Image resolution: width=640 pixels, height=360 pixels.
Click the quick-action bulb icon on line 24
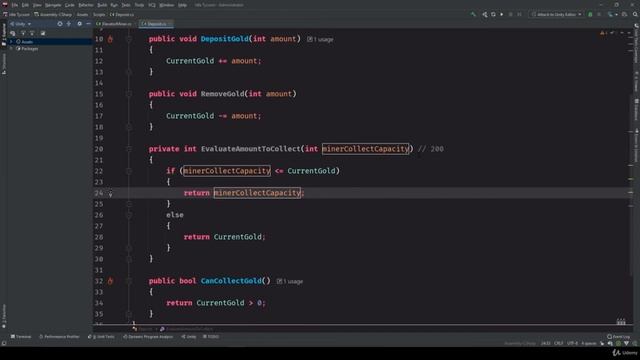click(110, 194)
